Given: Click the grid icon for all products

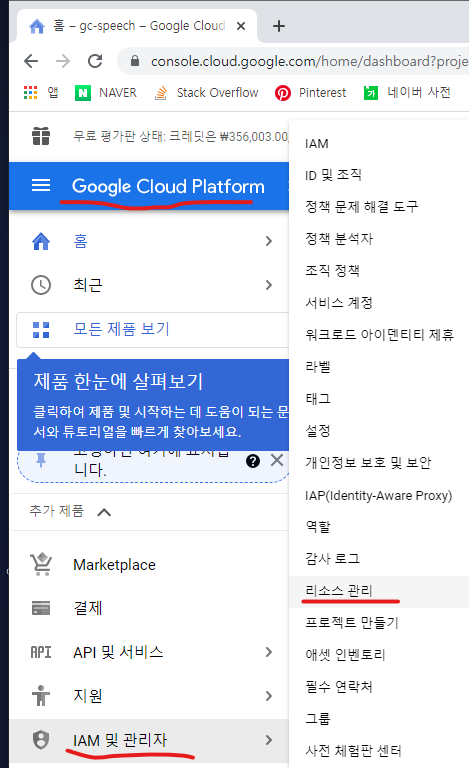Looking at the screenshot, I should coord(41,330).
